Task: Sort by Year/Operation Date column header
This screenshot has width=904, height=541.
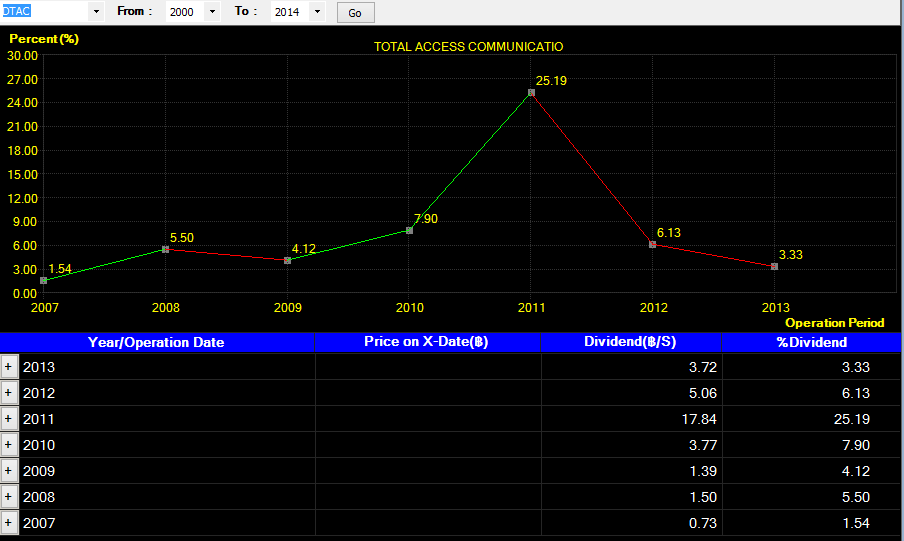Action: [x=157, y=342]
